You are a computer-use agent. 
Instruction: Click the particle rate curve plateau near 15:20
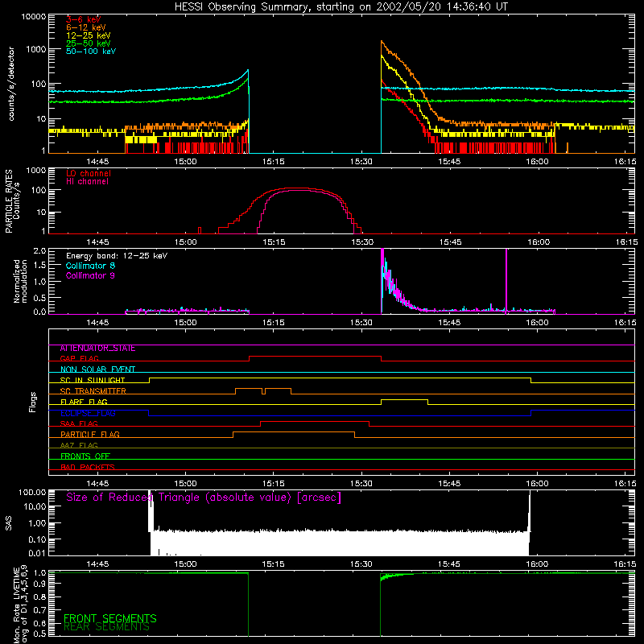295,188
